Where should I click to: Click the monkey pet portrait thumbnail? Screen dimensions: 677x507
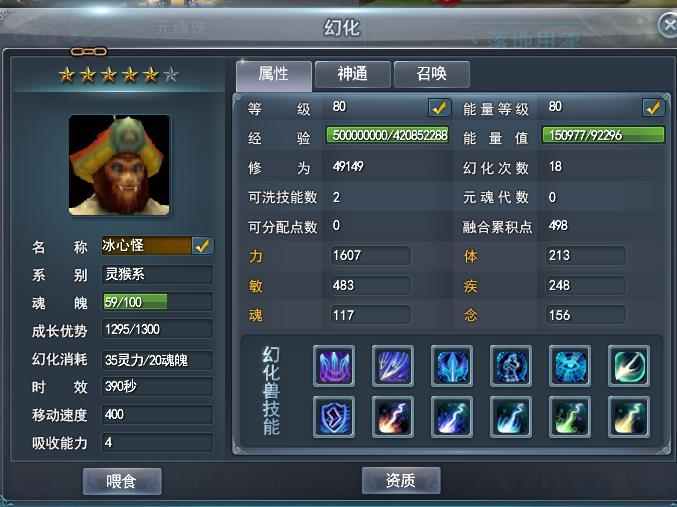coord(119,165)
